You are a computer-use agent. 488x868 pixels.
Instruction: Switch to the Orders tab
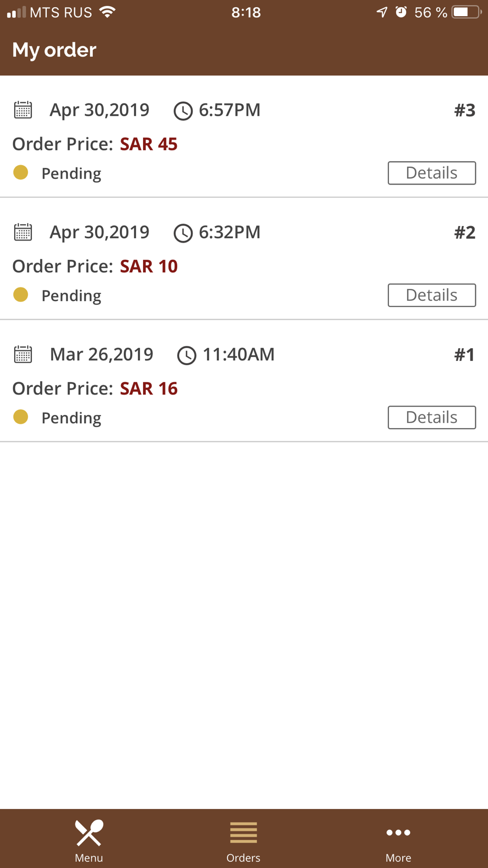coord(243,840)
